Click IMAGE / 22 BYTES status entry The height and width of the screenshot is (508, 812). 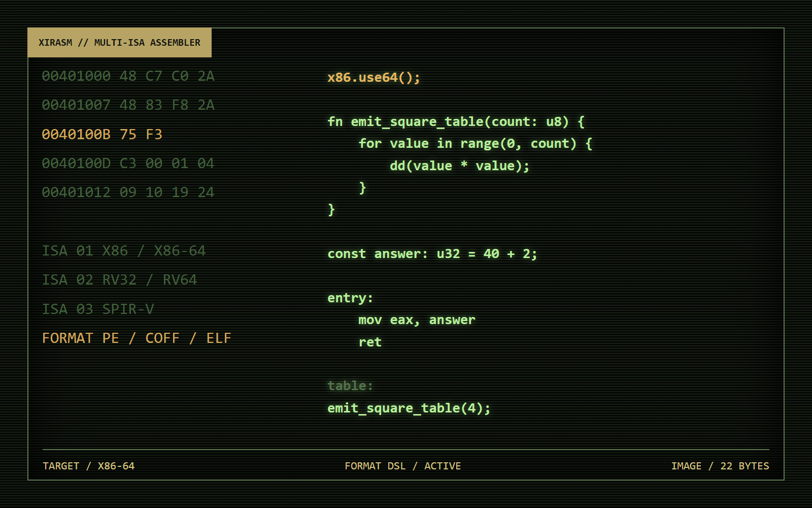[720, 466]
